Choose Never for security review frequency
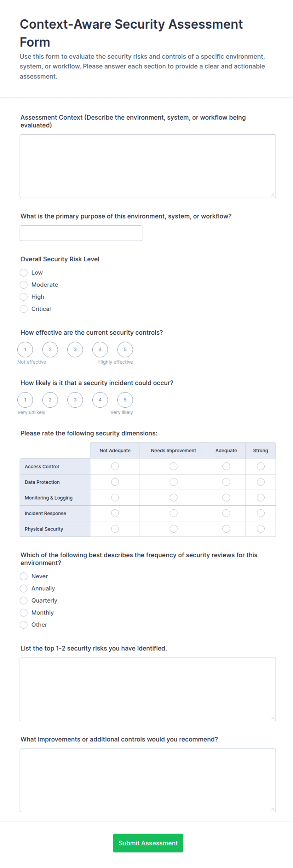 click(x=24, y=576)
